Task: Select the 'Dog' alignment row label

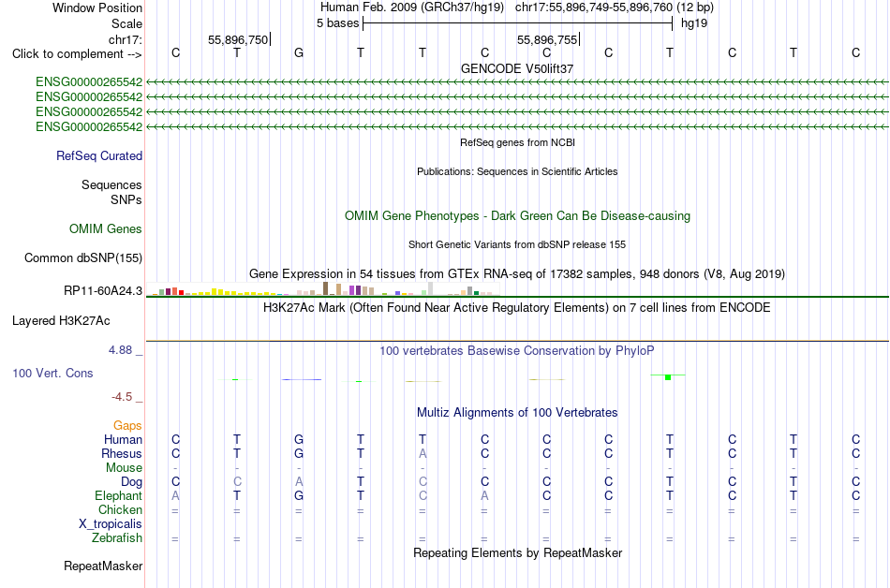Action: click(x=131, y=482)
